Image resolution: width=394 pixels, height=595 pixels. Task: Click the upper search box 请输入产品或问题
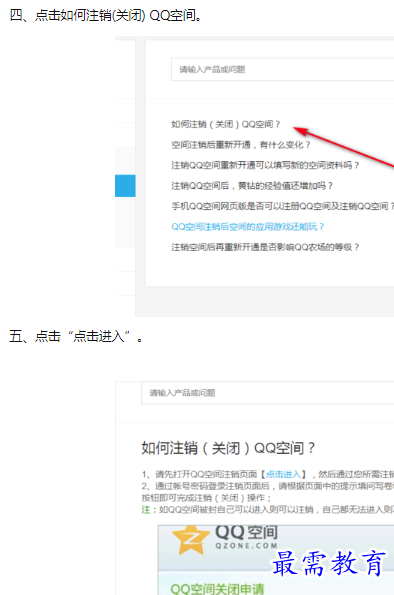point(282,69)
